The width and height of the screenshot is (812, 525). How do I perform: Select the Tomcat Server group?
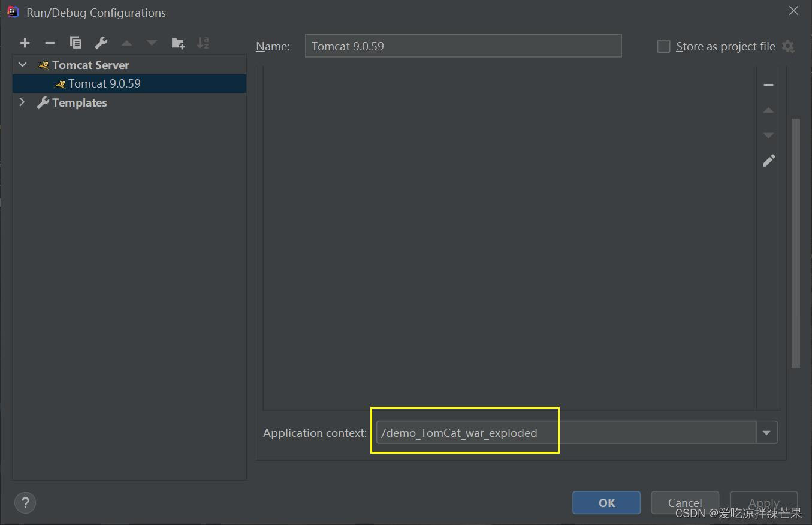point(129,65)
